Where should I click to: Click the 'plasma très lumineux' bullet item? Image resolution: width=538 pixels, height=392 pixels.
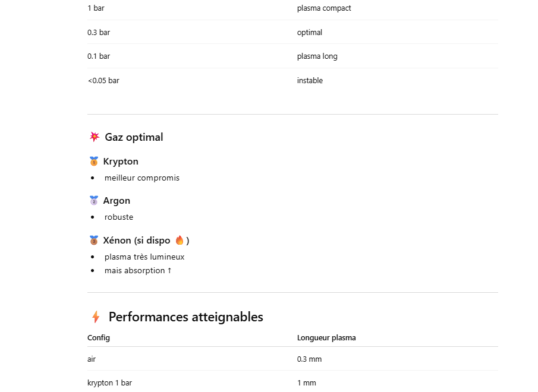pyautogui.click(x=144, y=257)
